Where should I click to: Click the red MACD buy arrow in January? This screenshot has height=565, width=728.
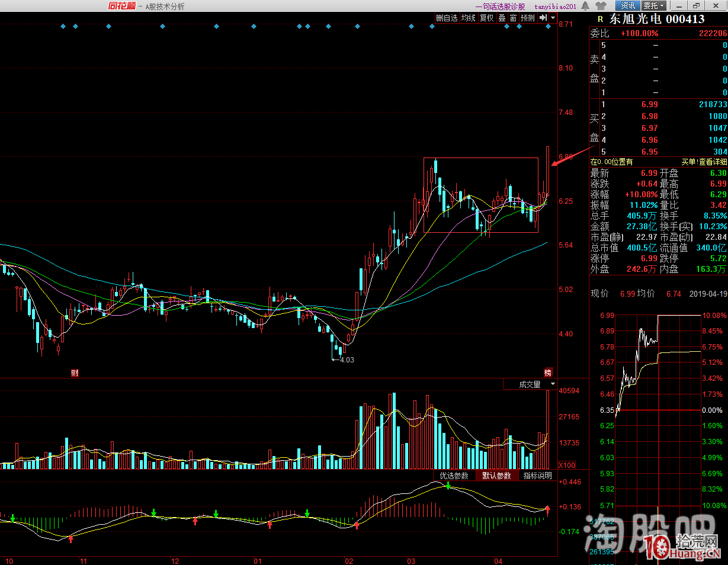coord(270,524)
